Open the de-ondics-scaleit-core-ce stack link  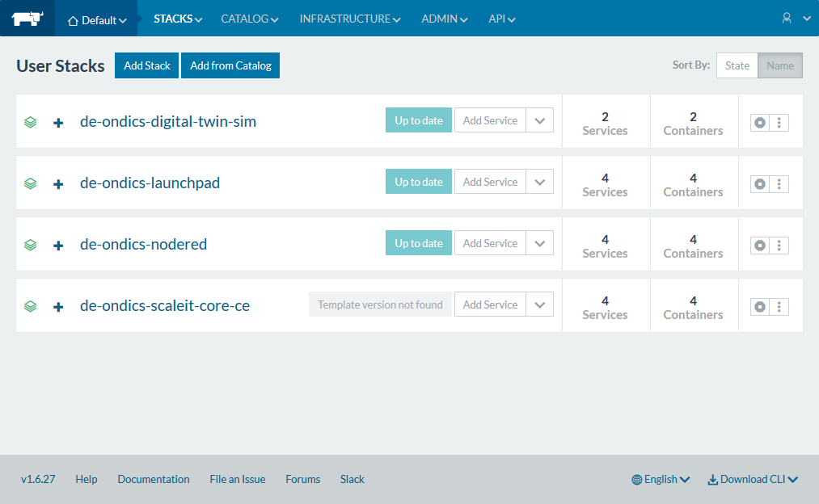pyautogui.click(x=165, y=306)
